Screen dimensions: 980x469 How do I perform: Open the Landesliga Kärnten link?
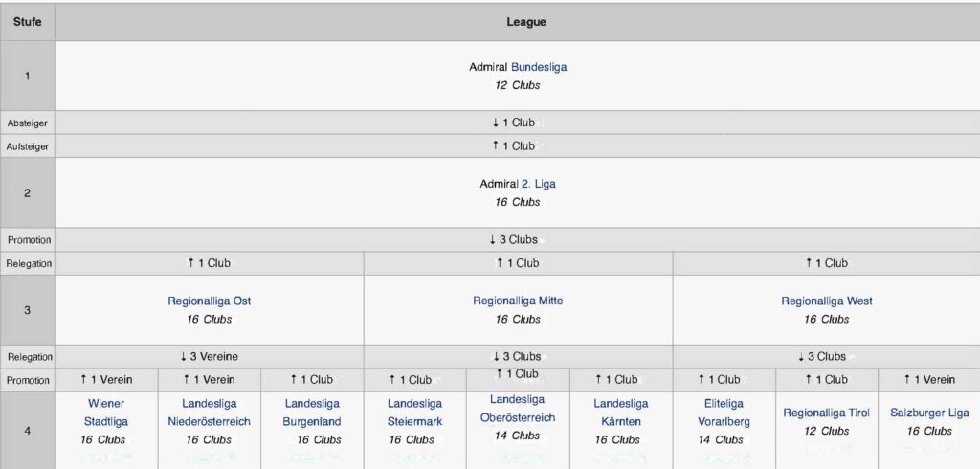tap(620, 413)
